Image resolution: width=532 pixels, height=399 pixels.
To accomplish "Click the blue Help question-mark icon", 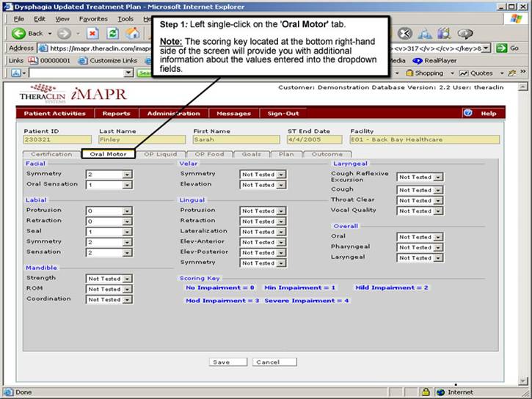I will 467,113.
